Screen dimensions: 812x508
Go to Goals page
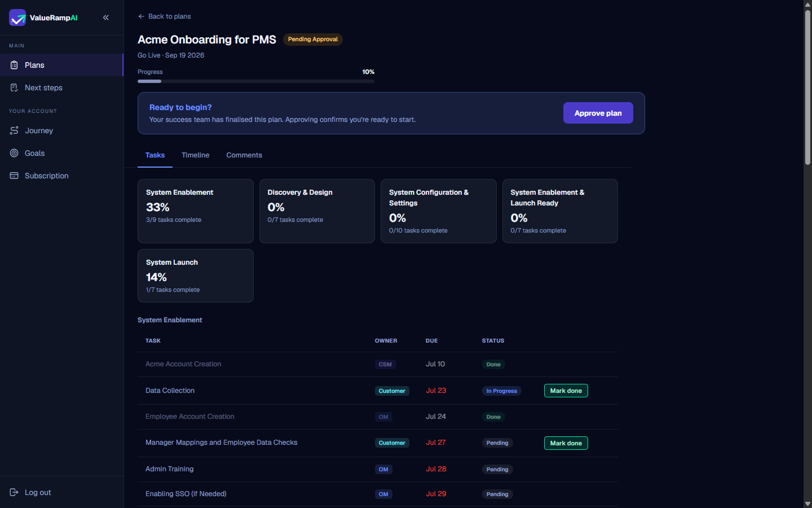point(61,153)
